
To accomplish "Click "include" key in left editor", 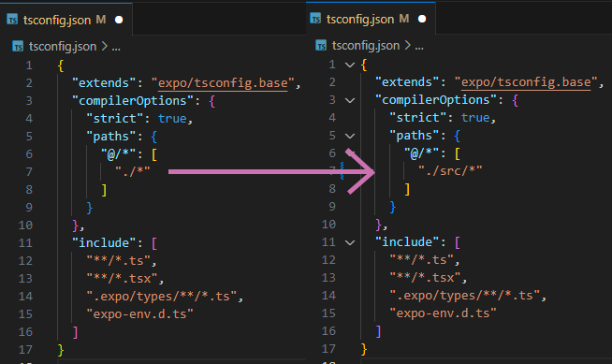I will coord(104,242).
